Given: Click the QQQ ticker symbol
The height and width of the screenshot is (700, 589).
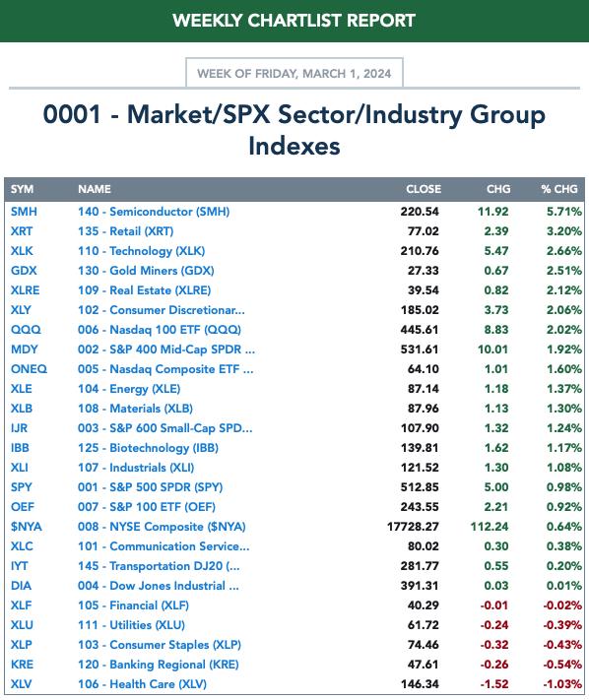Looking at the screenshot, I should pyautogui.click(x=26, y=330).
